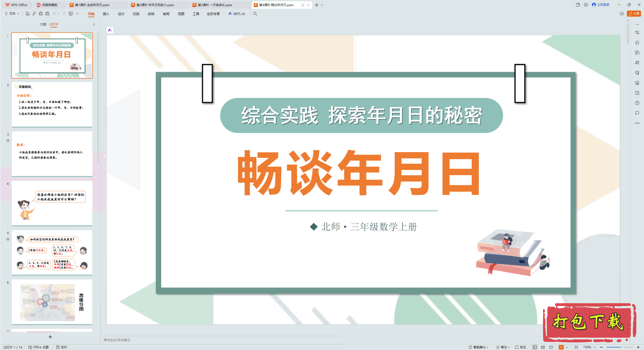Expand the 159% zoom level dropdown
Screen dimensions: 644x350
[x=595, y=347]
